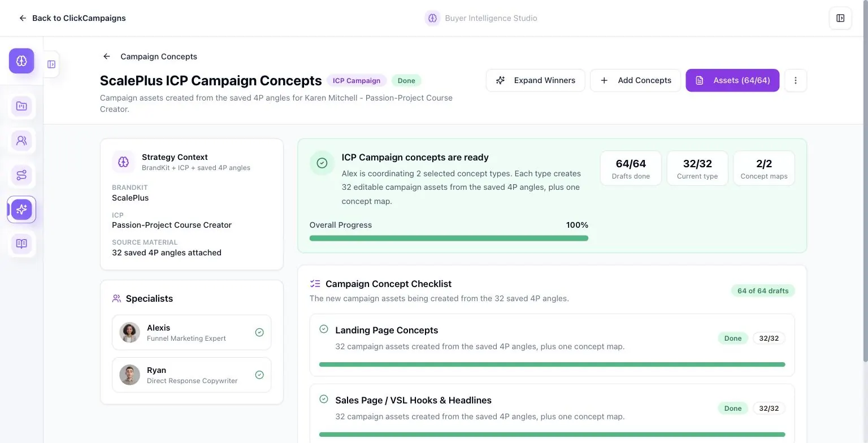Open the brain icon at sidebar top

(21, 61)
